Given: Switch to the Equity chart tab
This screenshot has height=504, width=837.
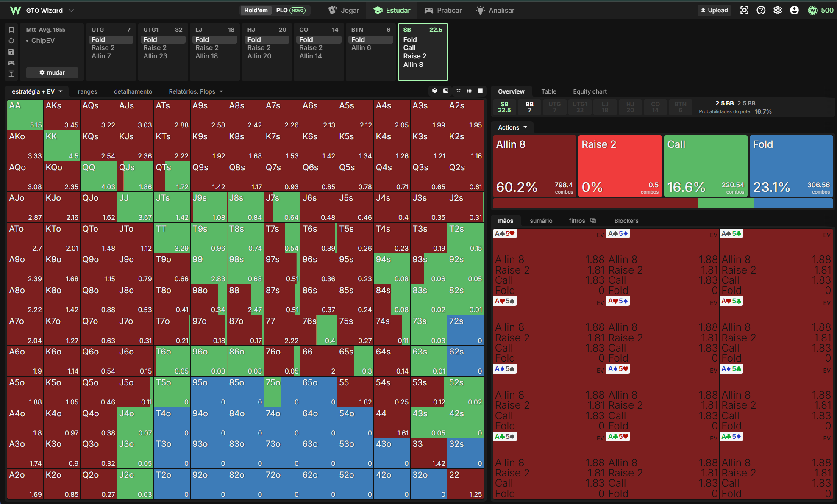Looking at the screenshot, I should (590, 91).
